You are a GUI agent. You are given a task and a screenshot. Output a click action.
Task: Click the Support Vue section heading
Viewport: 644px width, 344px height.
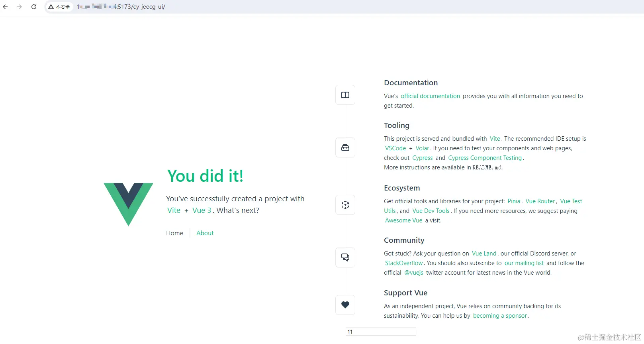click(x=405, y=293)
